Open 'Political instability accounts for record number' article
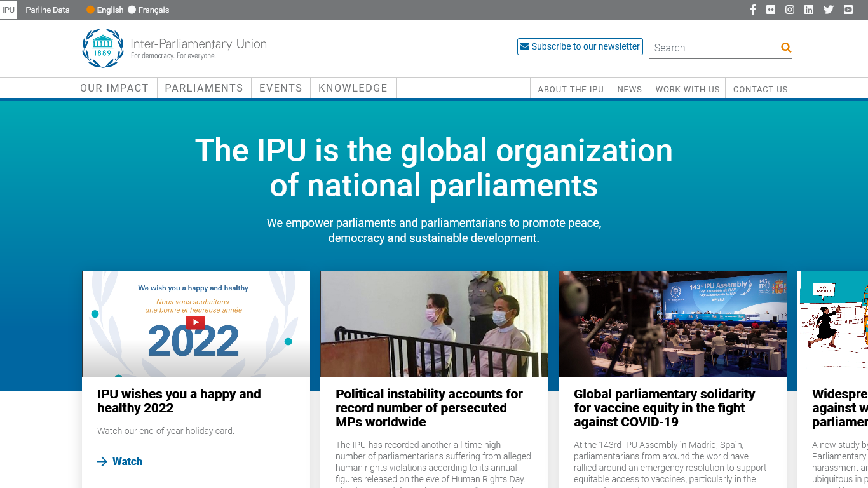The height and width of the screenshot is (488, 868). 429,408
